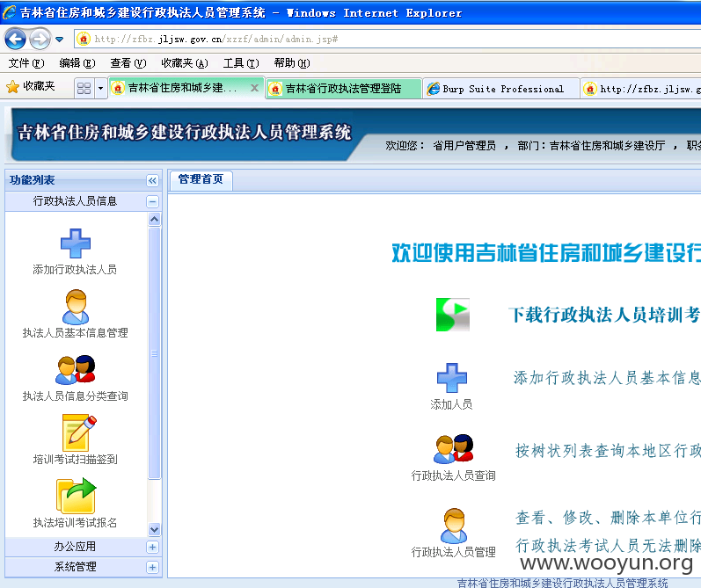Click the 行政执法人员管理 person icon
This screenshot has width=701, height=588.
(x=454, y=526)
